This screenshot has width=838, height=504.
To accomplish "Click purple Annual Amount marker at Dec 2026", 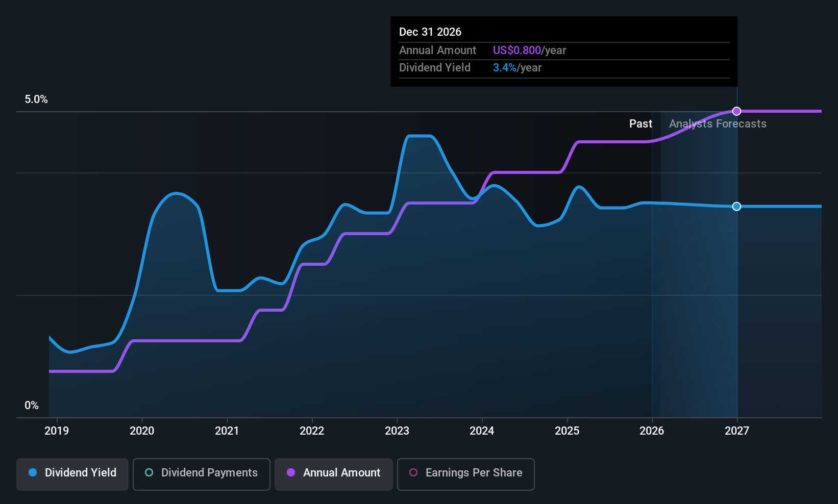I will 736,111.
